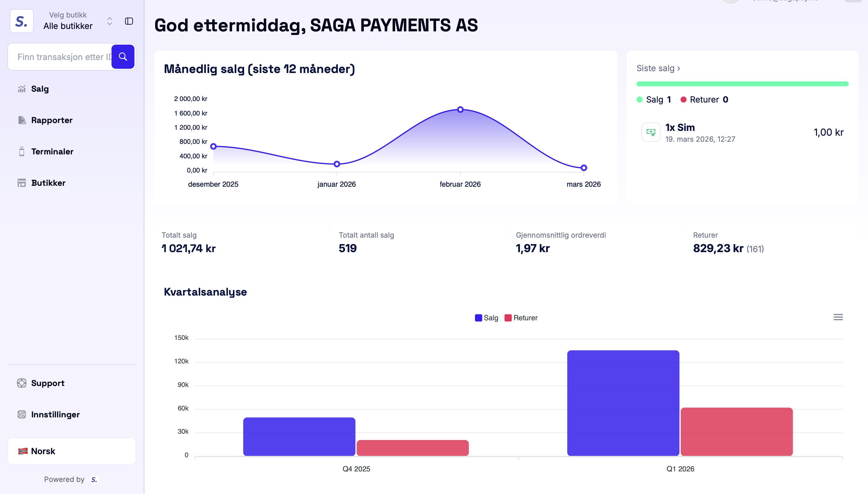Open the Support help icon
Viewport: 868px width, 494px height.
point(22,383)
